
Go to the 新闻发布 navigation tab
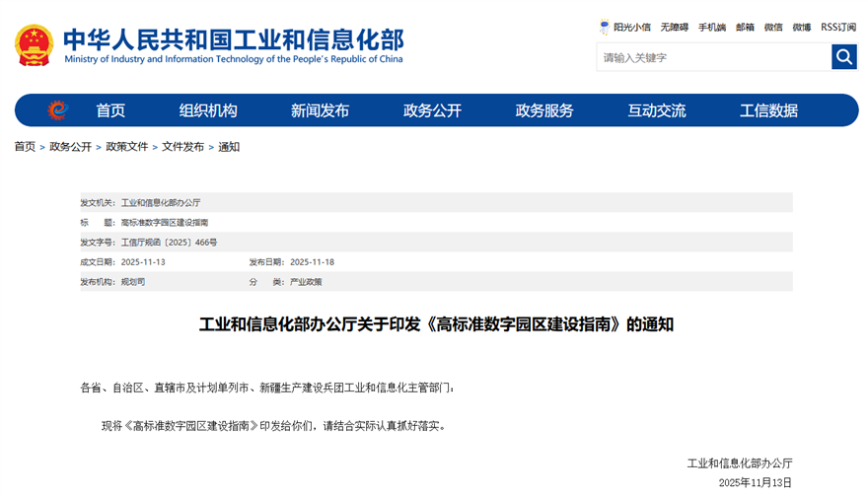320,110
